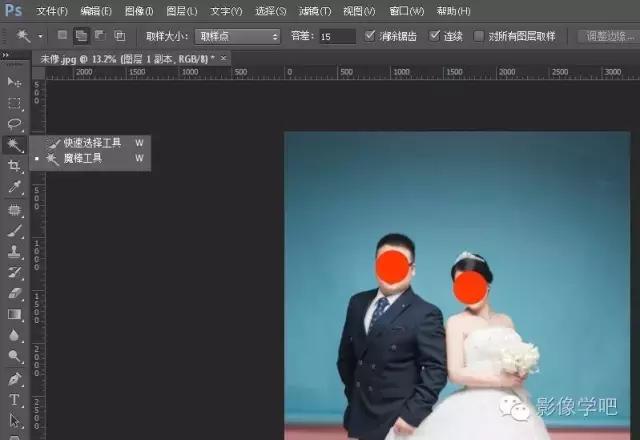Viewport: 640px width, 440px height.
Task: Click the New Selection mode icon
Action: point(62,36)
